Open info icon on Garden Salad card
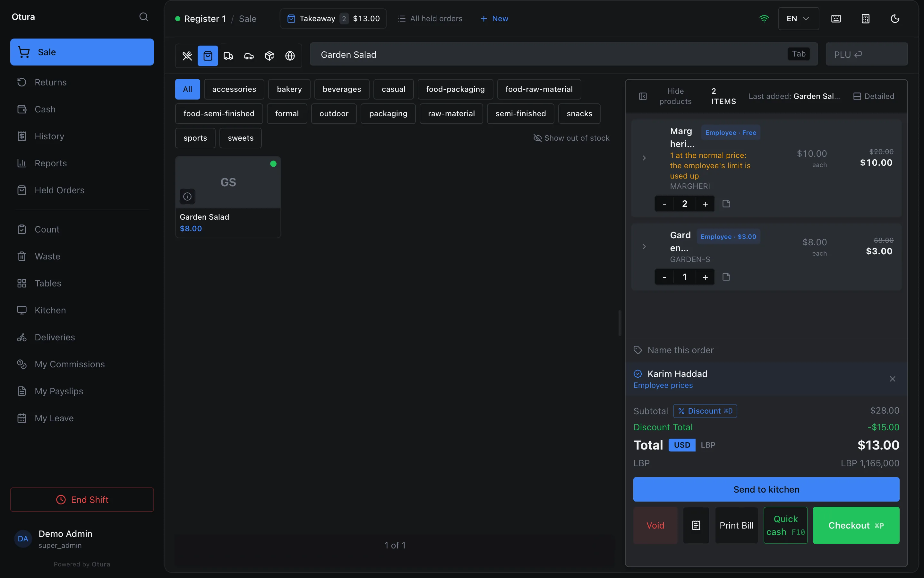Image resolution: width=924 pixels, height=578 pixels. (x=187, y=197)
